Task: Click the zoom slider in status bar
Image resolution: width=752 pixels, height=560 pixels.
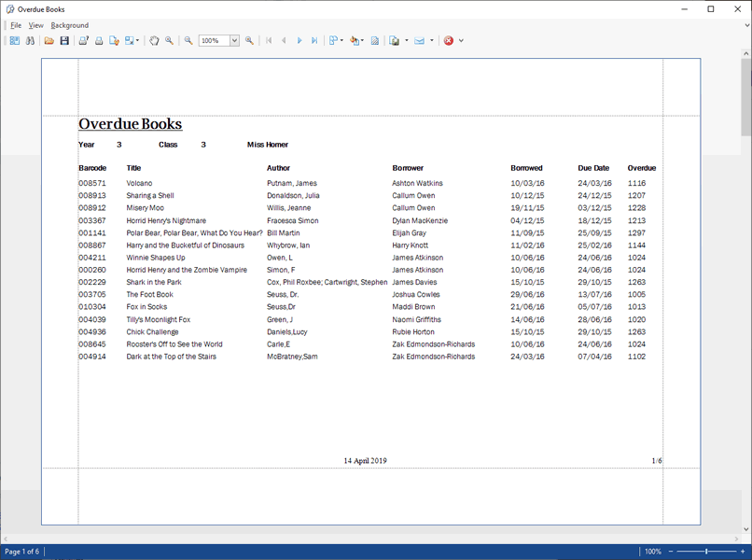Action: [706, 552]
